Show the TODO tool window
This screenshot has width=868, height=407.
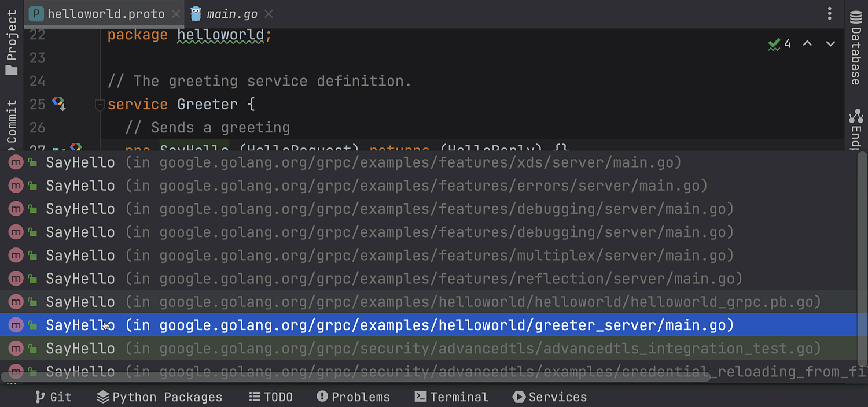pyautogui.click(x=271, y=397)
